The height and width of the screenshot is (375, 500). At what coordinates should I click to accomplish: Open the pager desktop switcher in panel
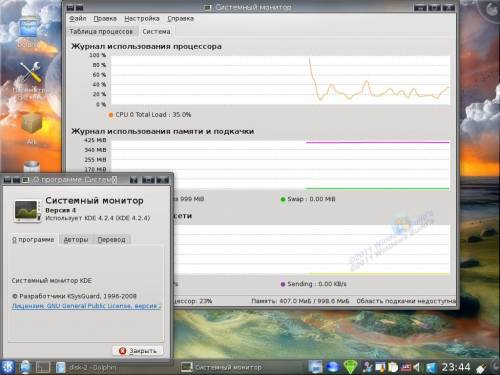[x=43, y=367]
